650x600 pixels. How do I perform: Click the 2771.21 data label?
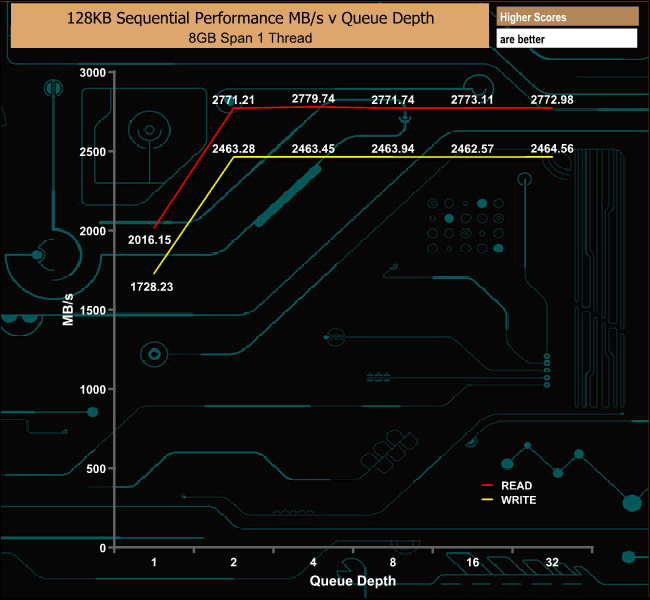click(x=233, y=100)
